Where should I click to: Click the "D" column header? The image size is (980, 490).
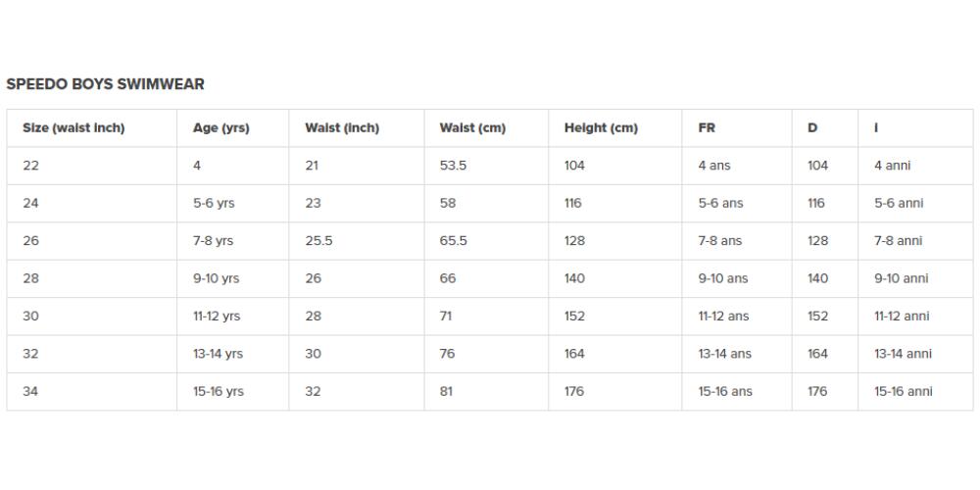coord(812,128)
